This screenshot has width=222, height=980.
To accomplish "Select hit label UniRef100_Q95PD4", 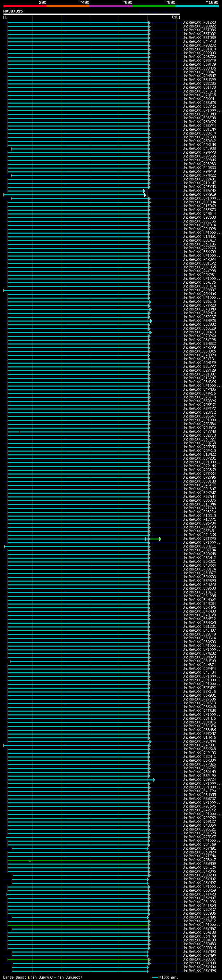I will (x=199, y=524).
